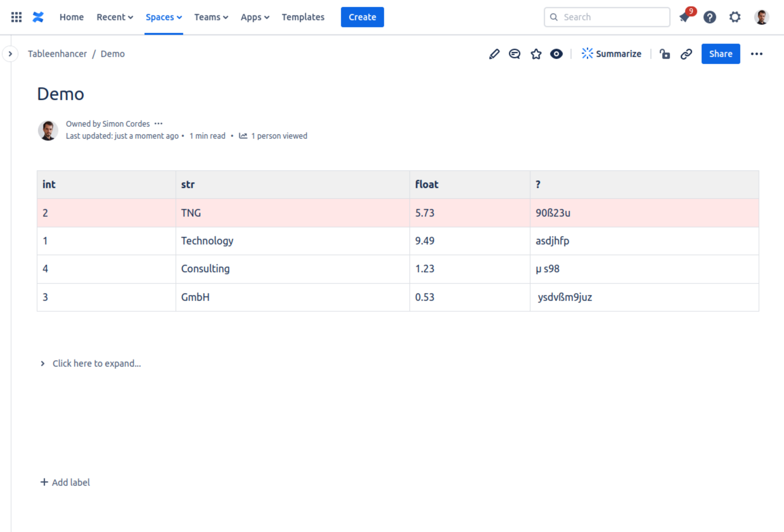The image size is (784, 532).
Task: Open the Teams dropdown menu
Action: 211,17
